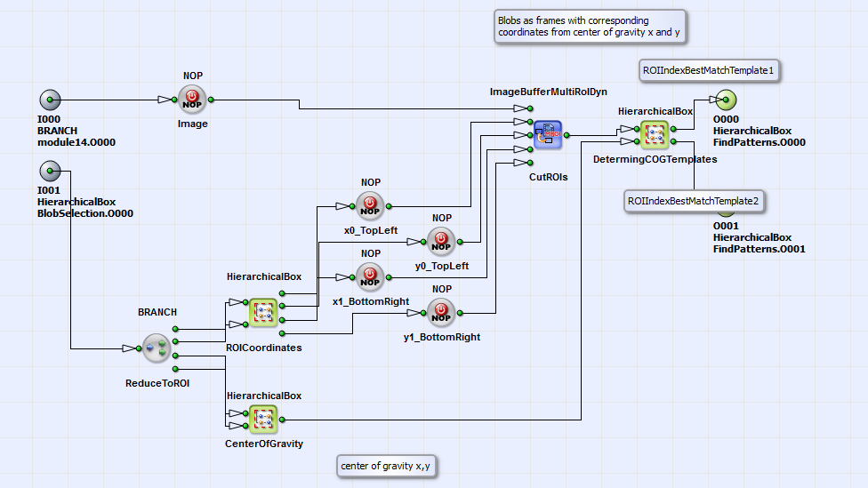
Task: Select the I000 BRANCH input node icon
Action: [50, 100]
